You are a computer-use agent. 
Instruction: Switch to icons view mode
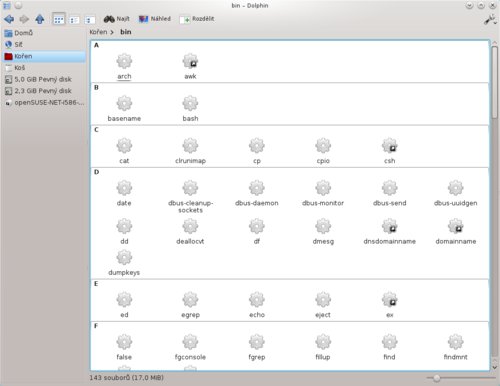coord(59,20)
